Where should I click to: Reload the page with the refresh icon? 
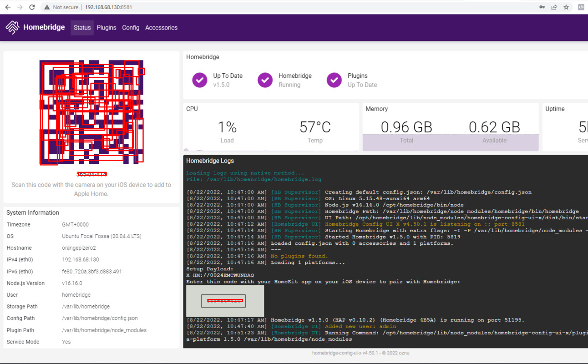(32, 7)
